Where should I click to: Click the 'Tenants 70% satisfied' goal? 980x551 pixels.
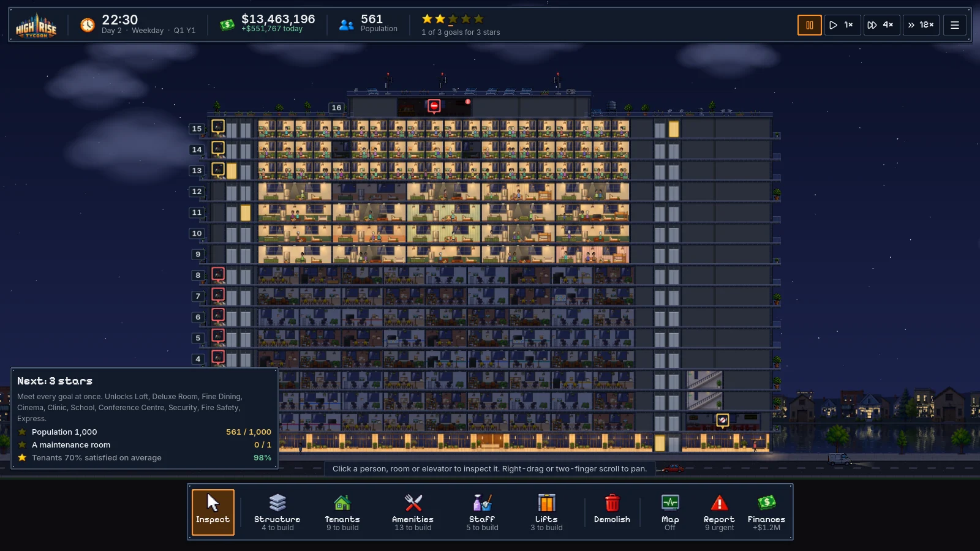coord(145,458)
